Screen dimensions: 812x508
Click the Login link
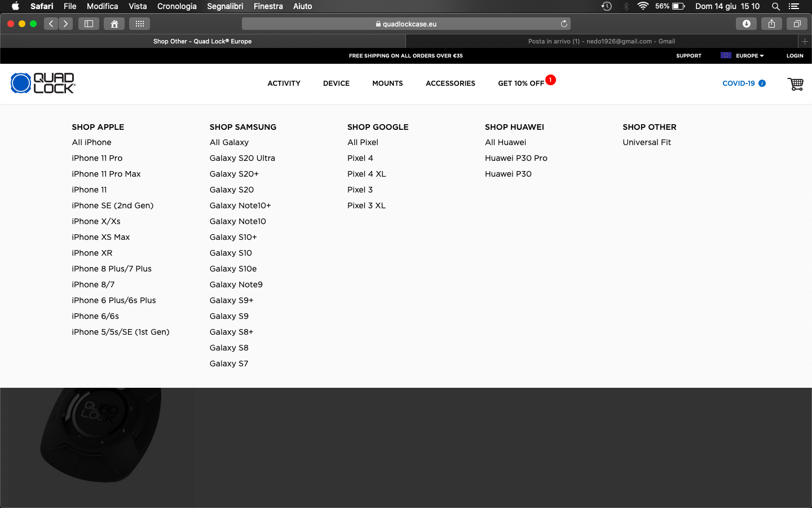(795, 56)
